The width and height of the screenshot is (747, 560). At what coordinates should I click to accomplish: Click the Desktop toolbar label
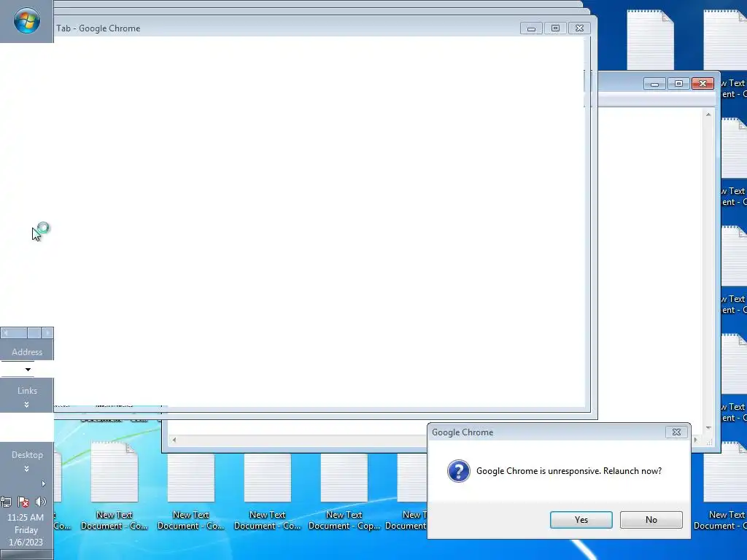click(27, 455)
